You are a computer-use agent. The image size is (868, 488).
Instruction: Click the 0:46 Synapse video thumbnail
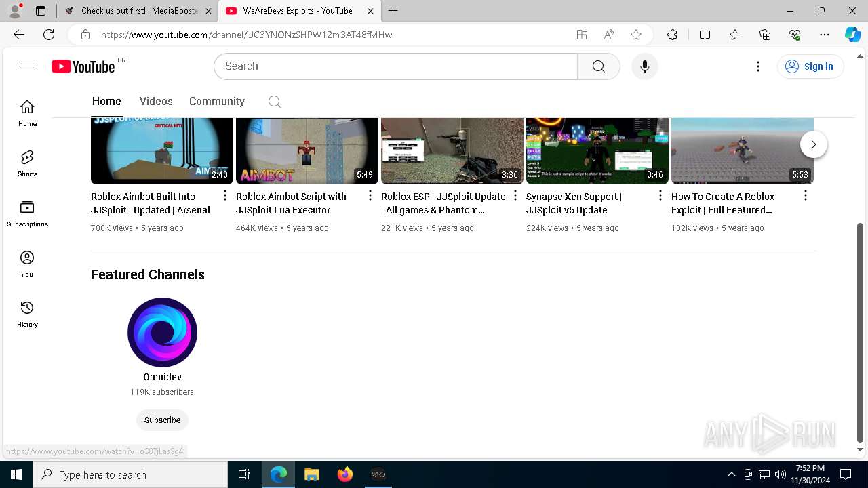597,150
